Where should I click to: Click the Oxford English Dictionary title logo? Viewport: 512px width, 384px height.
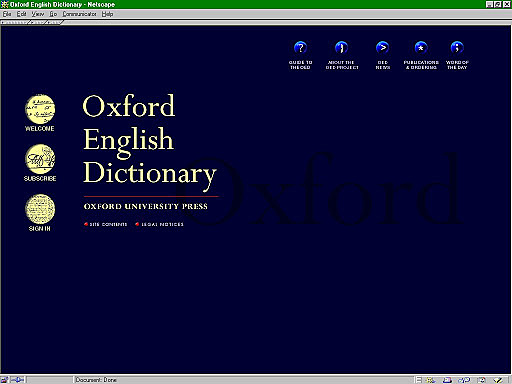click(x=150, y=143)
